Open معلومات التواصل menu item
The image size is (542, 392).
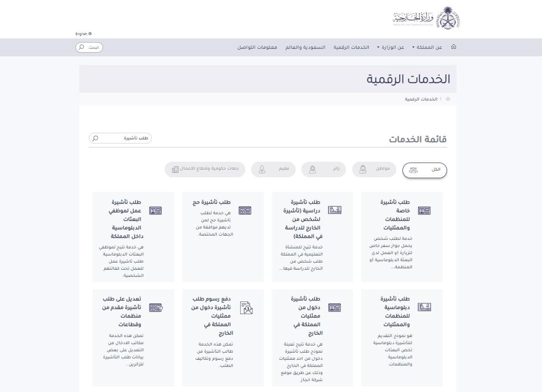tap(257, 47)
